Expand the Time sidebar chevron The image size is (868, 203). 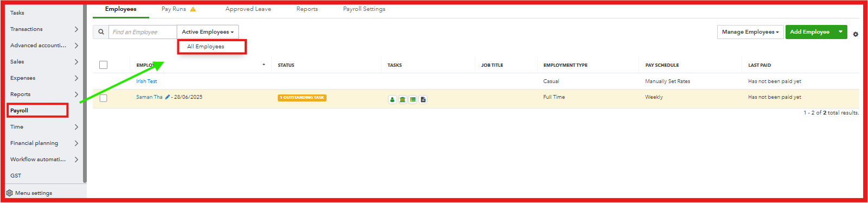tap(76, 127)
